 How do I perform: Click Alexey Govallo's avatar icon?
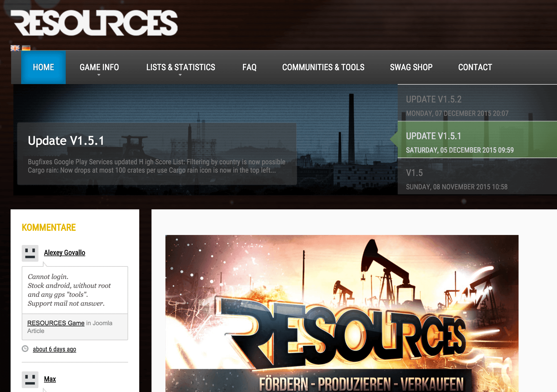[x=30, y=253]
